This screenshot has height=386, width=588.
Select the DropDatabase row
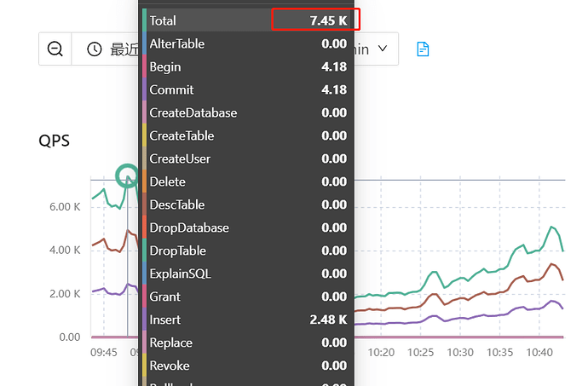pos(248,228)
